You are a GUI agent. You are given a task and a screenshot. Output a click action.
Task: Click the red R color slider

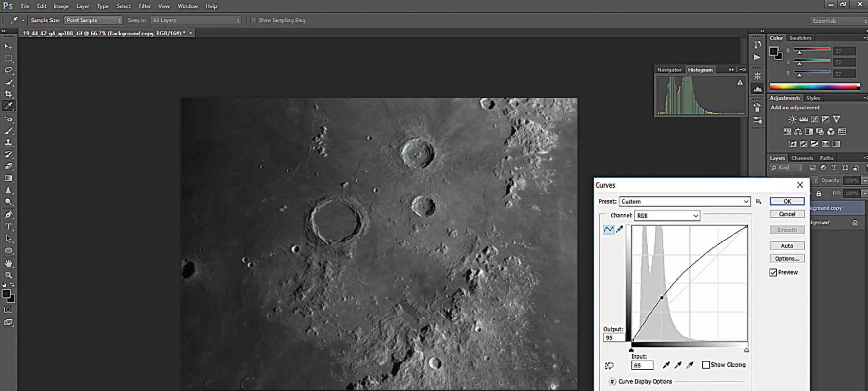[x=812, y=50]
